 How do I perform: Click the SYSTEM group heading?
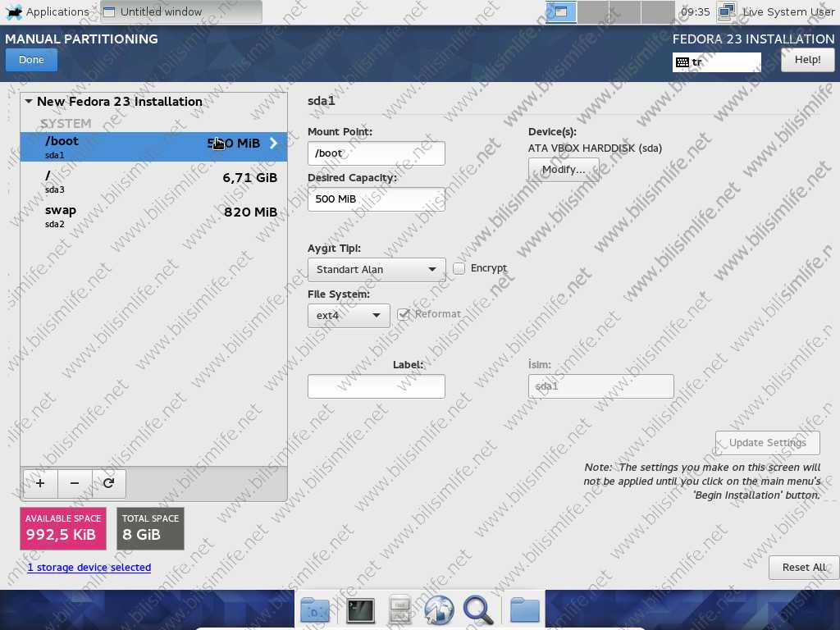[x=66, y=124]
